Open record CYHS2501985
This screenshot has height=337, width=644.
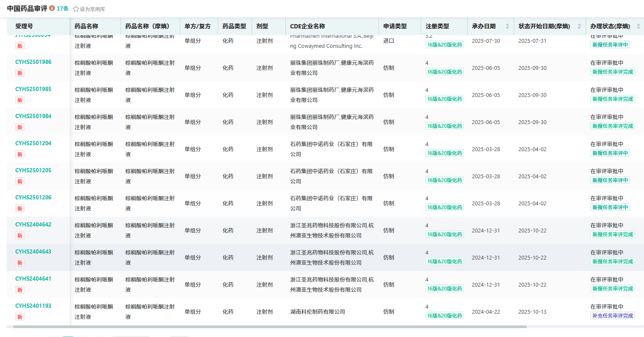33,89
